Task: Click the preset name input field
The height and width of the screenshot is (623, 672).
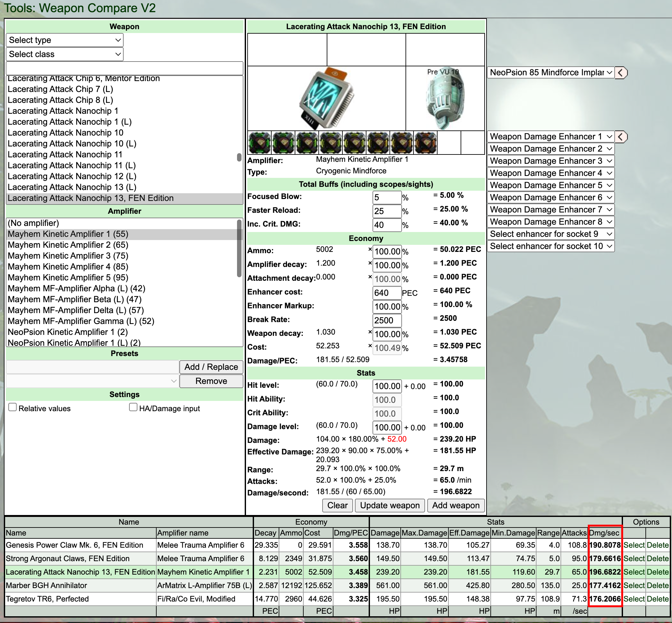Action: pyautogui.click(x=92, y=367)
